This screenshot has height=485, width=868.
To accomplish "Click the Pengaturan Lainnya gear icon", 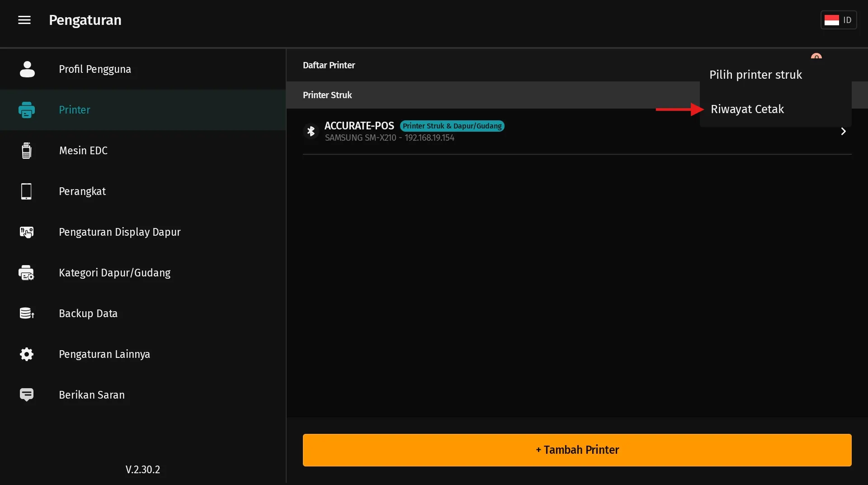I will 27,354.
